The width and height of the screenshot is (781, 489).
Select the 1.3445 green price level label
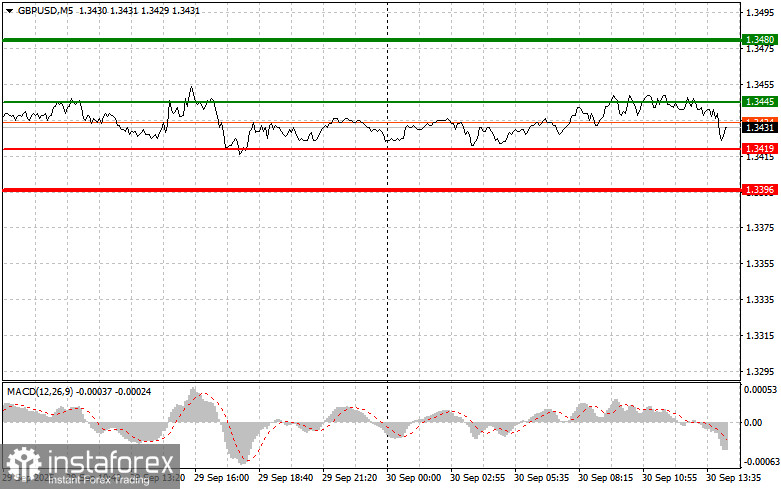click(x=760, y=102)
